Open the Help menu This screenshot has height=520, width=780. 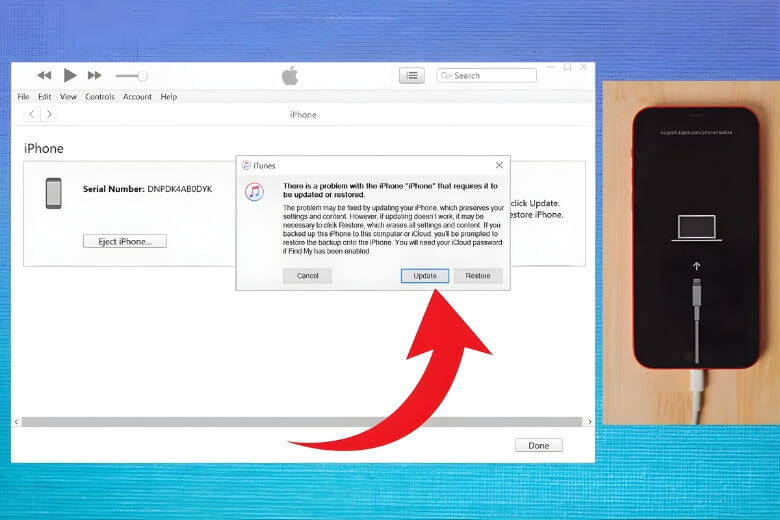click(x=169, y=97)
